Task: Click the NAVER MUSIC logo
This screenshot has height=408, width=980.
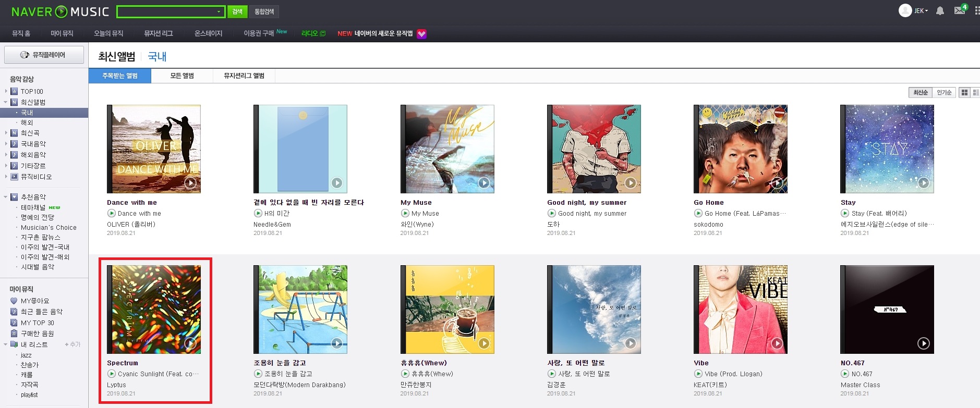Action: 60,11
